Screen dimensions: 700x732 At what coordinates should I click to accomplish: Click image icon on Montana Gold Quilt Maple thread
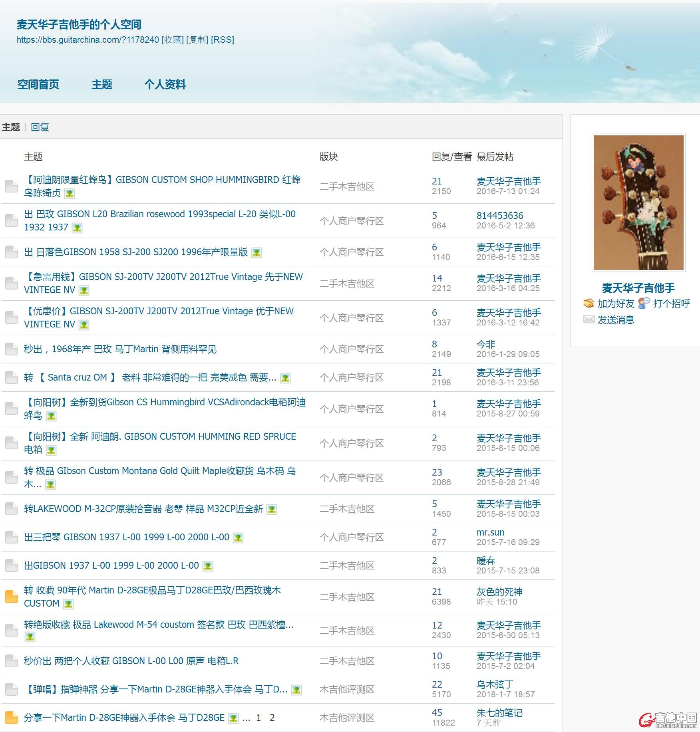pos(50,485)
